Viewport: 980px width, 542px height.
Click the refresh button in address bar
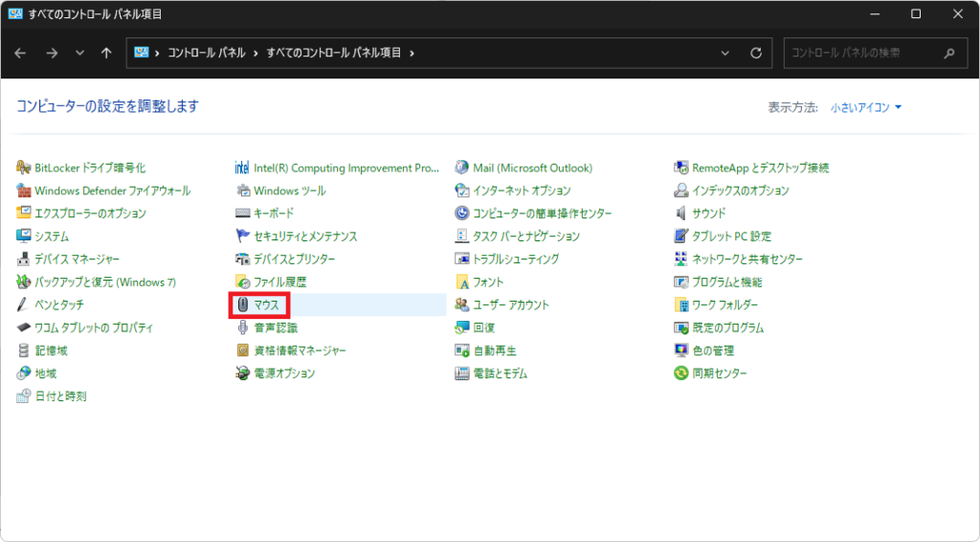(x=756, y=54)
